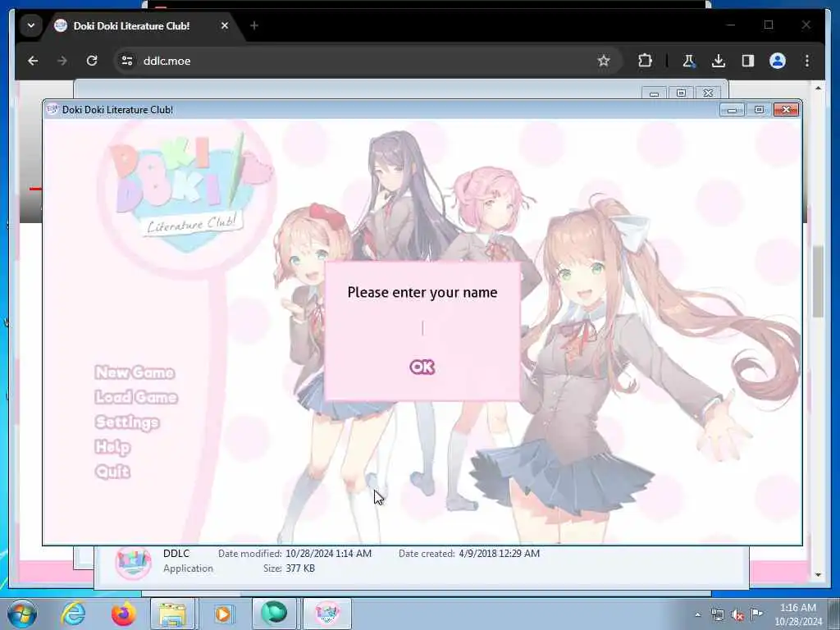The width and height of the screenshot is (840, 630).
Task: Open the Chrome extensions puzzle icon
Action: 645,61
